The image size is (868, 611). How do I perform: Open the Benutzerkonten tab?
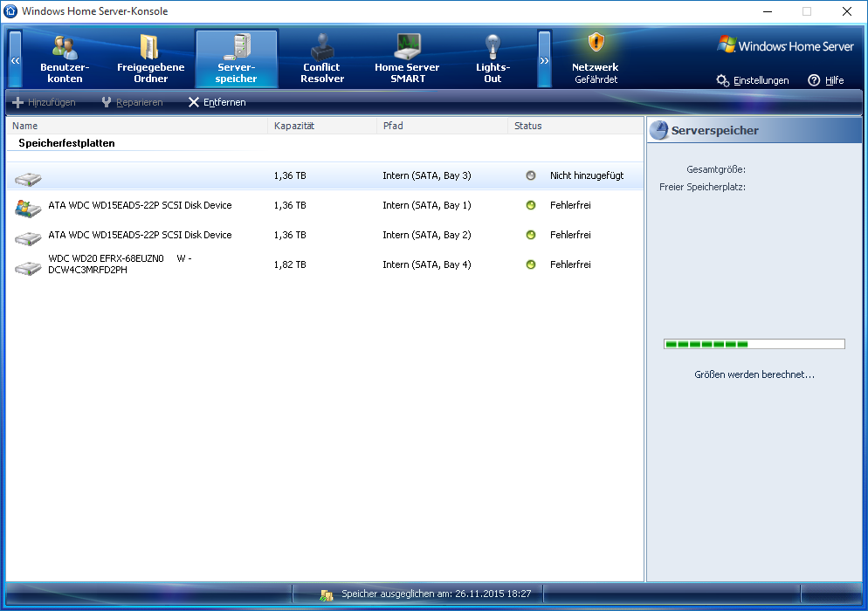point(65,58)
